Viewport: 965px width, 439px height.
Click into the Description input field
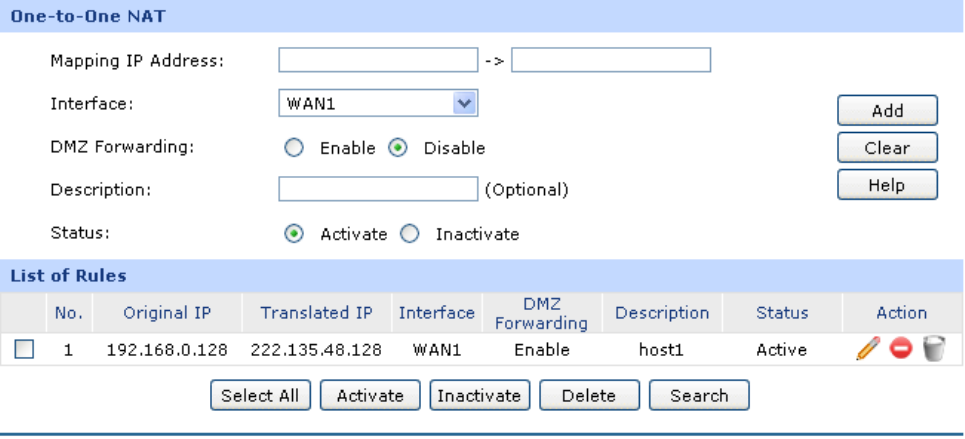pyautogui.click(x=378, y=189)
